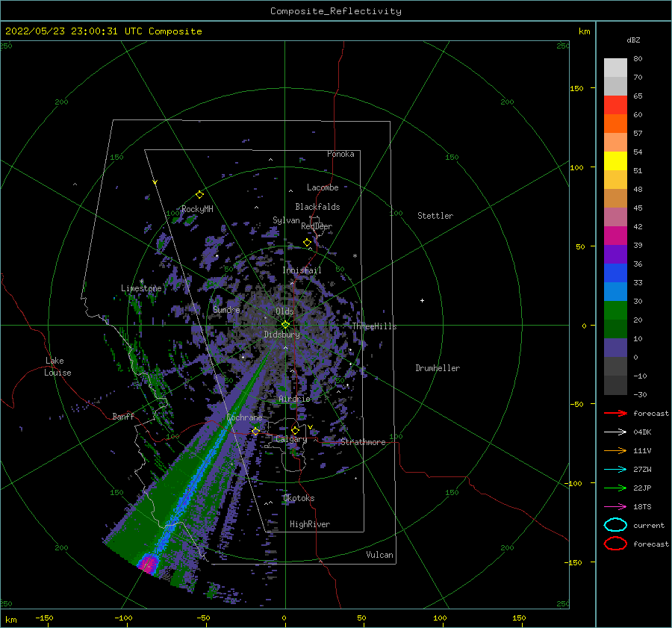Viewport: 672px width, 628px height.
Task: Click the RockyMH label
Action: (197, 209)
